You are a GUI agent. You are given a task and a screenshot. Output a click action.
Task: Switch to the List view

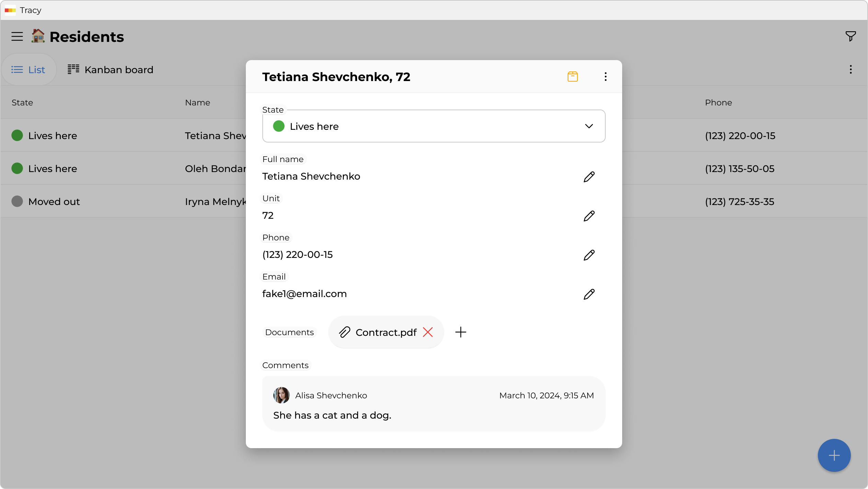[x=29, y=69]
